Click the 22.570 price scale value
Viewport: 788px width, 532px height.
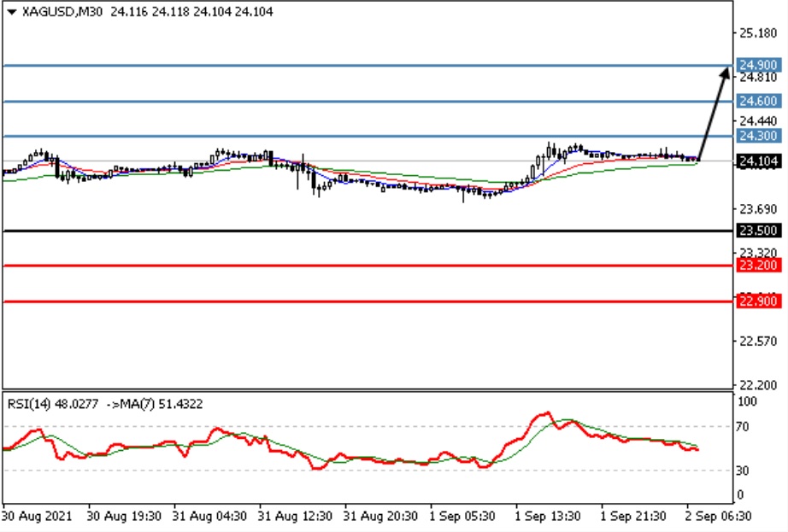(x=758, y=342)
